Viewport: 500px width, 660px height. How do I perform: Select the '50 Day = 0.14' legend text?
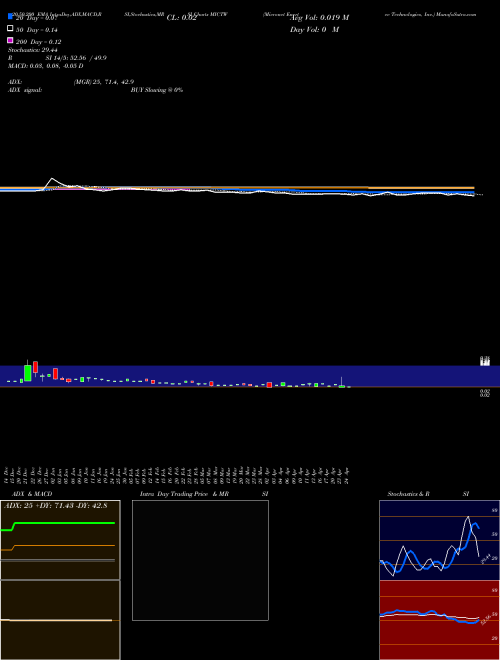[37, 30]
